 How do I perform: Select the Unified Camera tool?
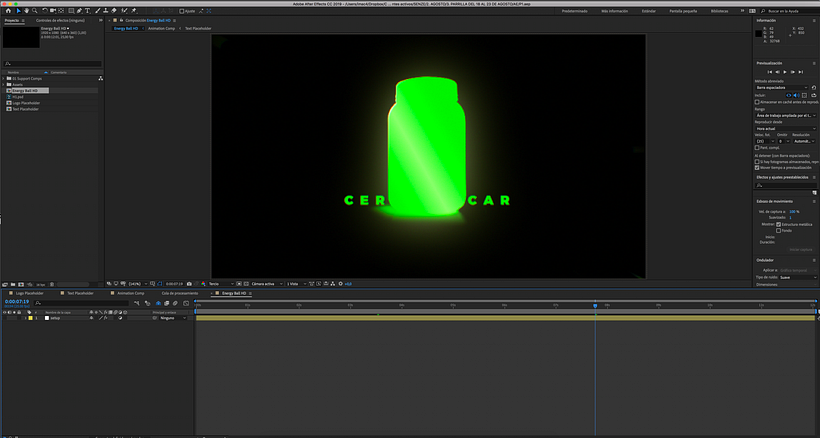pos(53,10)
